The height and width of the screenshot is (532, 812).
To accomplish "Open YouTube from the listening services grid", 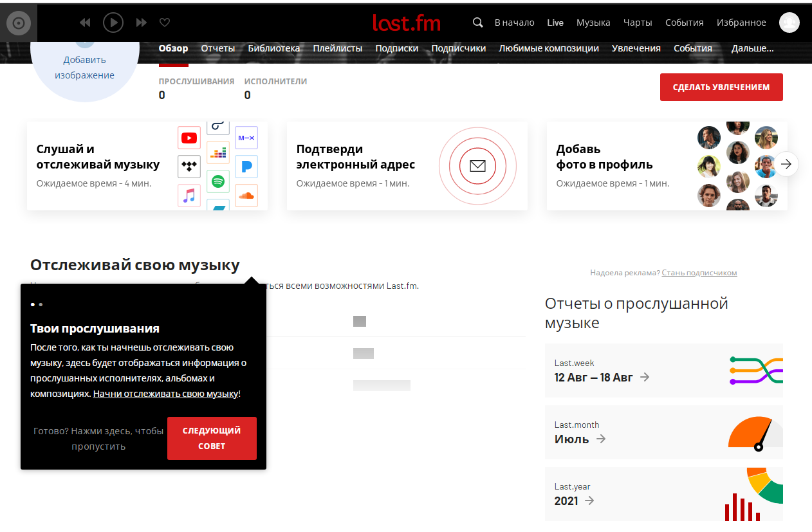I will [189, 138].
